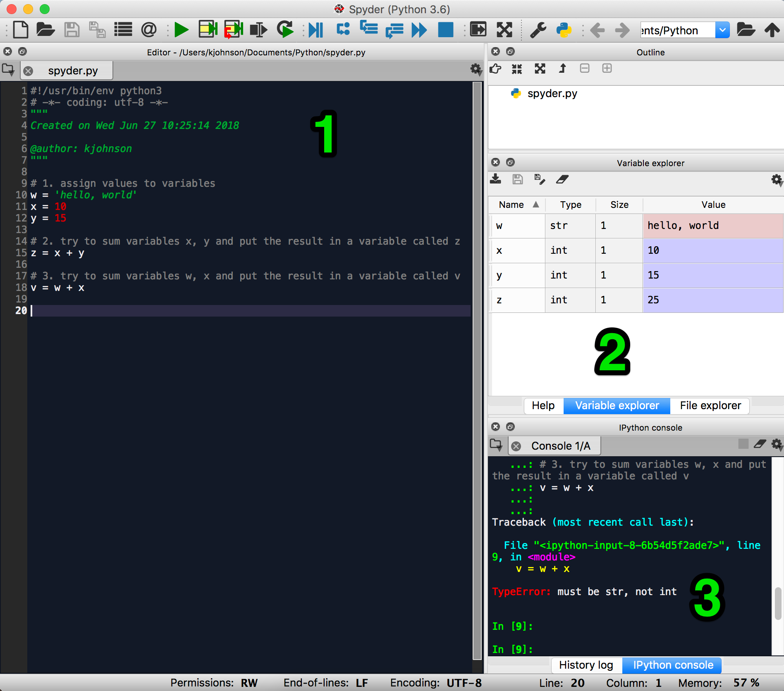Select the Console 1/A tab
This screenshot has width=784, height=691.
coord(555,446)
